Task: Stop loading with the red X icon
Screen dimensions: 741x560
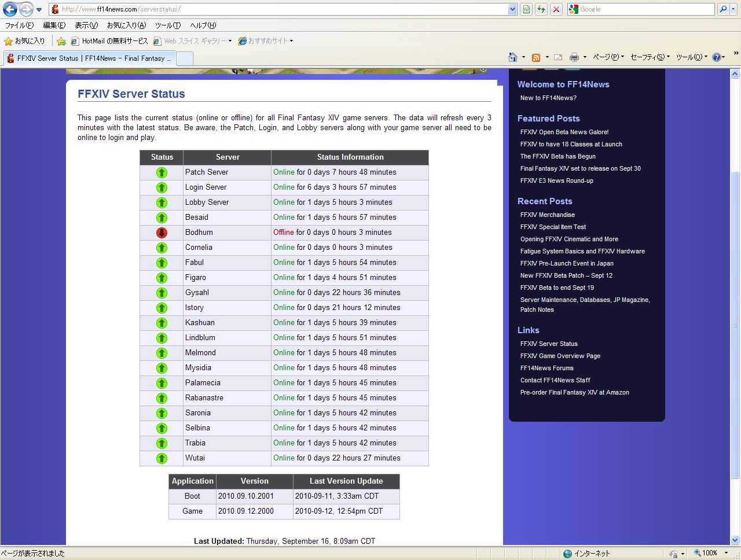Action: pyautogui.click(x=556, y=9)
